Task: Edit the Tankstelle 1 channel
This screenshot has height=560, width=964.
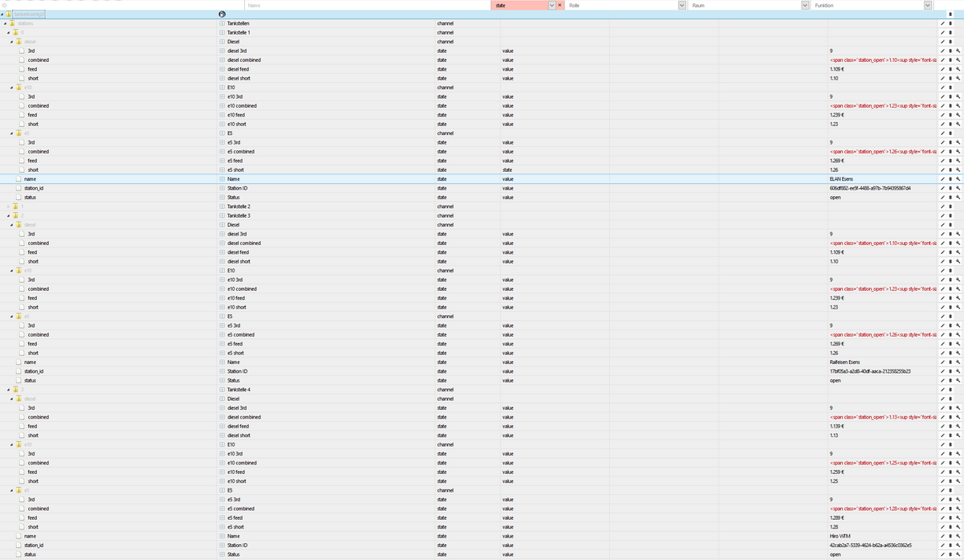Action: point(942,32)
